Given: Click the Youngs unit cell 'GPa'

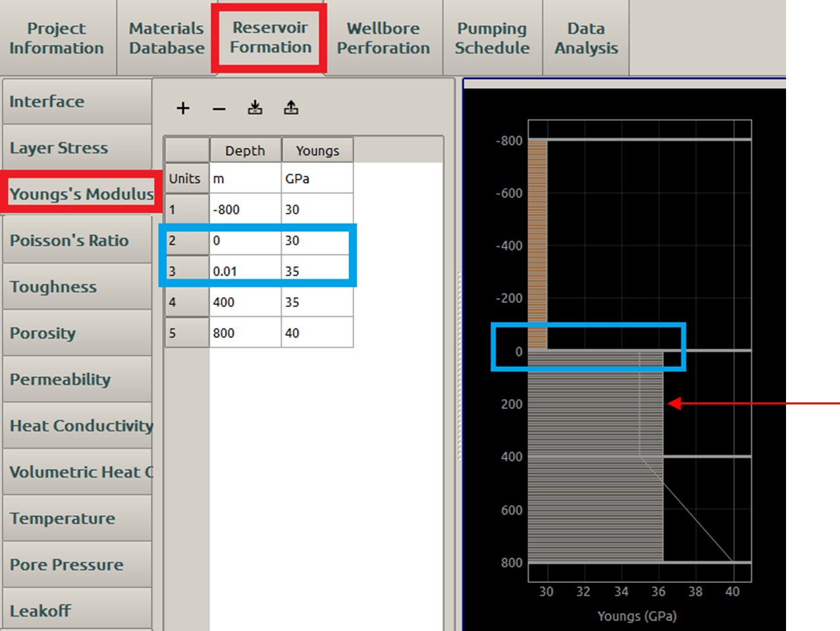Looking at the screenshot, I should (317, 178).
